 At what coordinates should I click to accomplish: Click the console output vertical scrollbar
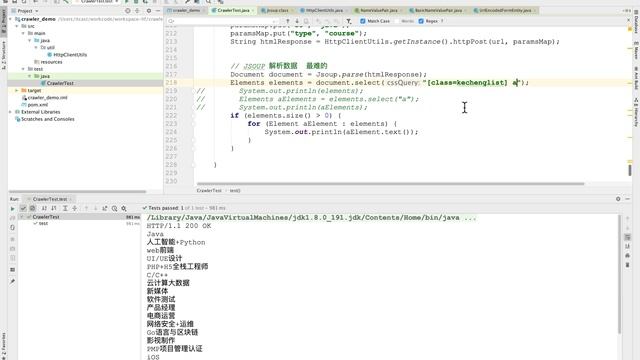[620, 274]
